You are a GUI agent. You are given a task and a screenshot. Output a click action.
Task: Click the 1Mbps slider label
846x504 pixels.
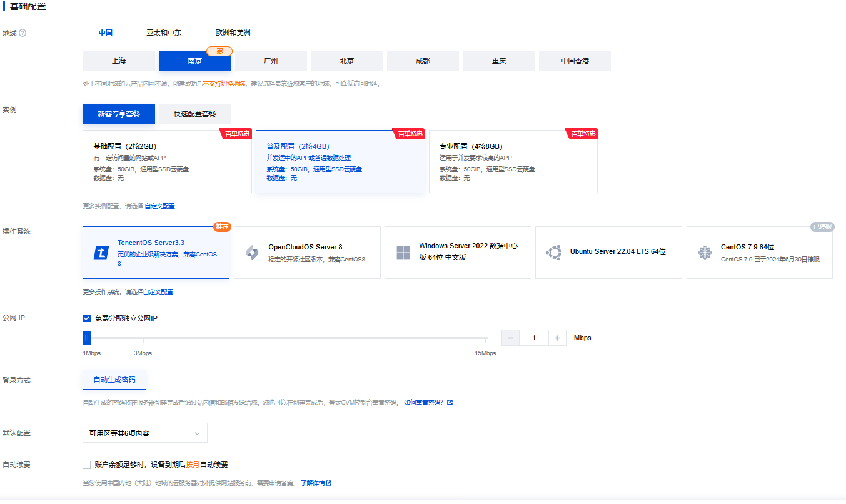pyautogui.click(x=91, y=353)
